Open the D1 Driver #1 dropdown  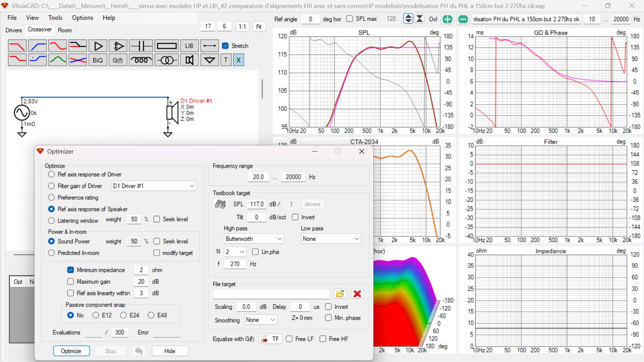pos(154,186)
